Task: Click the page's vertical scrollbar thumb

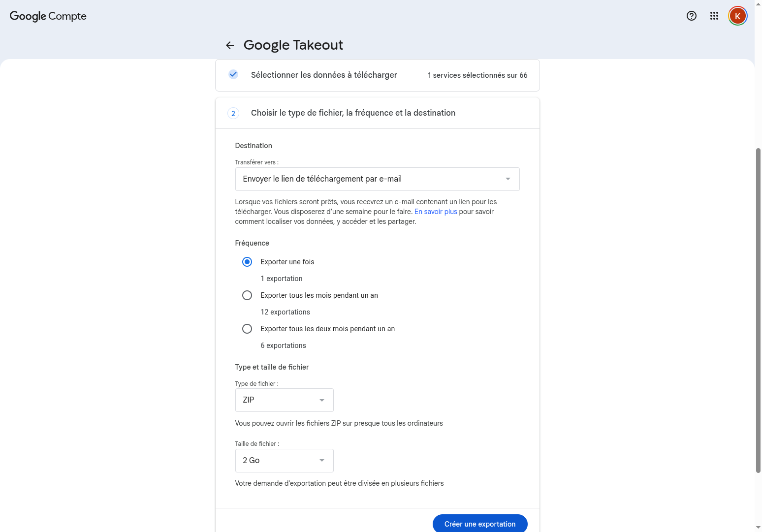Action: pos(758,310)
